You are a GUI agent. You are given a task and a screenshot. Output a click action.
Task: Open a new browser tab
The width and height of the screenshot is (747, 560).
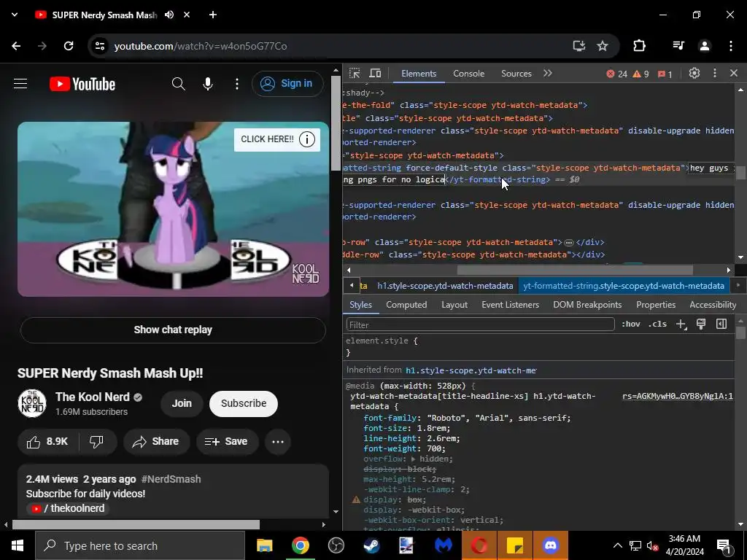point(213,15)
